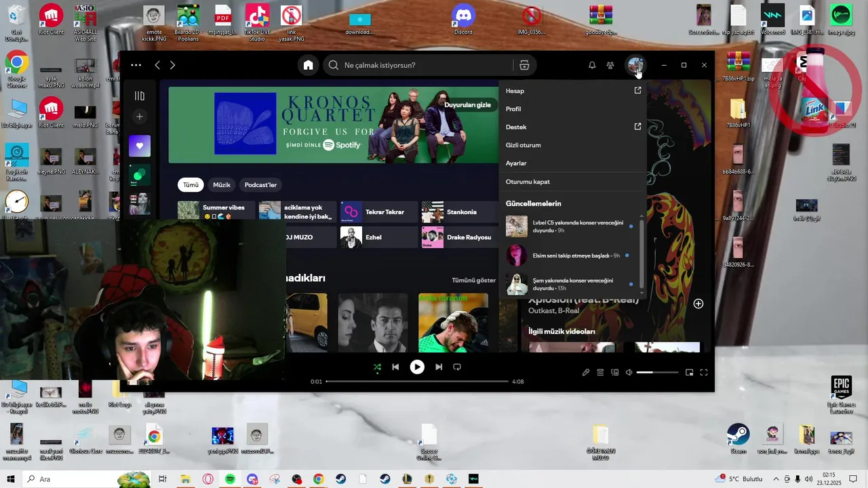Open the Ezhel artist tile
This screenshot has width=868, height=488.
pyautogui.click(x=379, y=237)
